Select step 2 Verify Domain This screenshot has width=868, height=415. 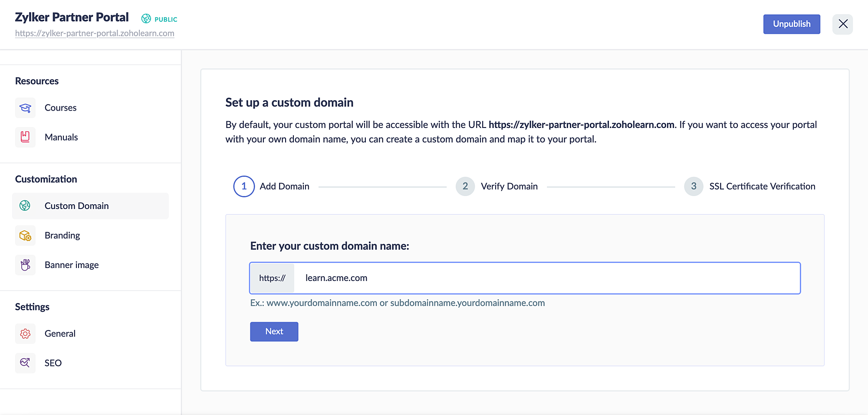coord(465,186)
